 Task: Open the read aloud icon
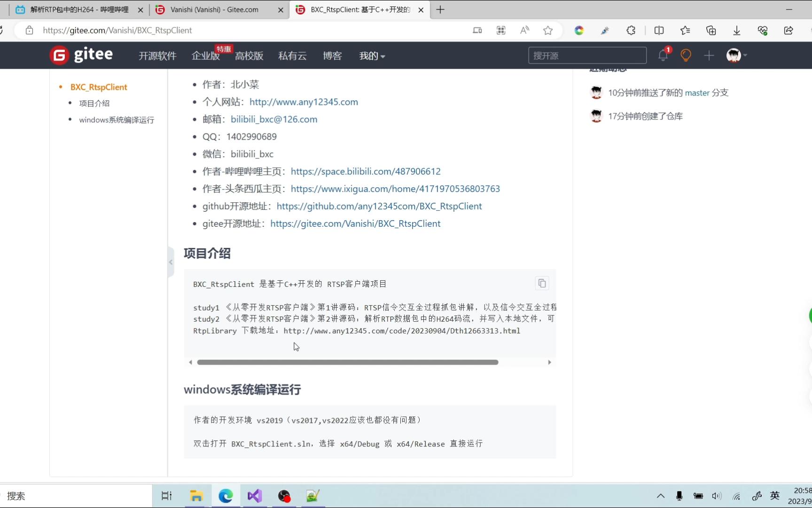coord(524,30)
